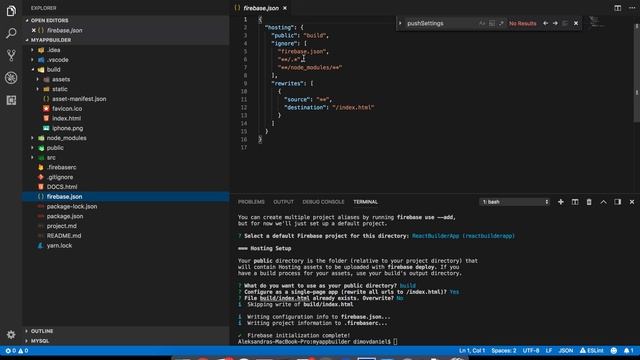Expand replace field in find widget

(400, 24)
